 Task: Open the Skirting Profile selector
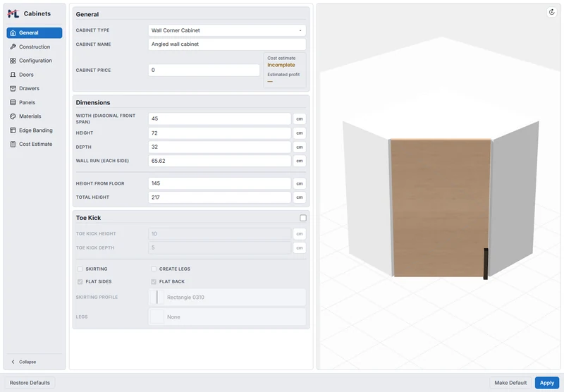[227, 298]
